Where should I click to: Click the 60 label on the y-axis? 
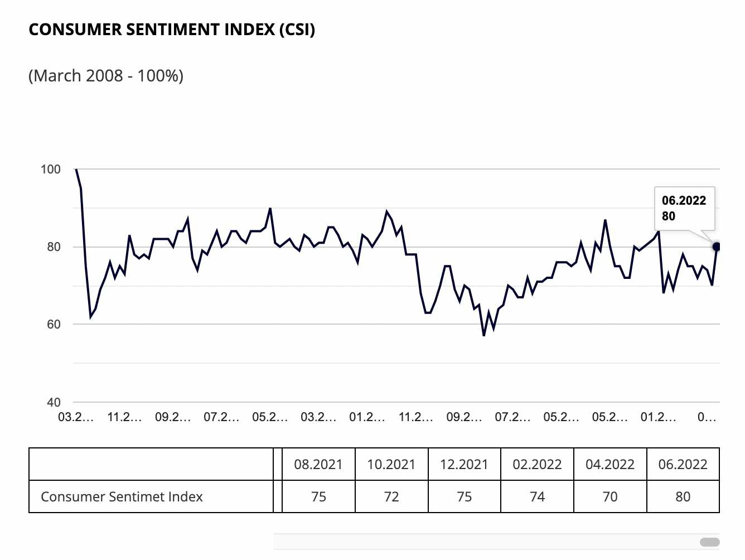54,324
